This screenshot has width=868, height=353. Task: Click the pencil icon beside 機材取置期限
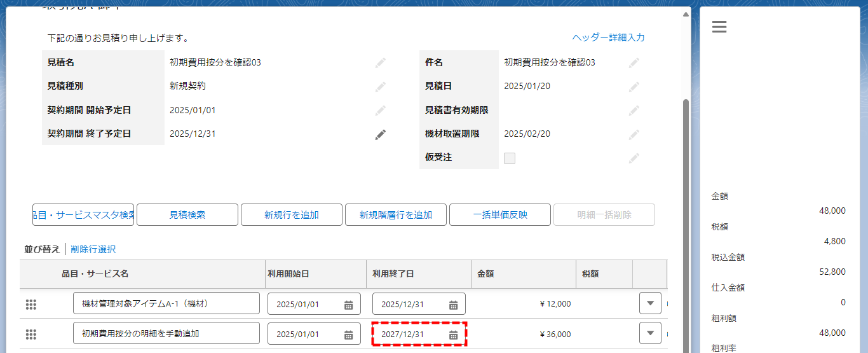tap(634, 134)
